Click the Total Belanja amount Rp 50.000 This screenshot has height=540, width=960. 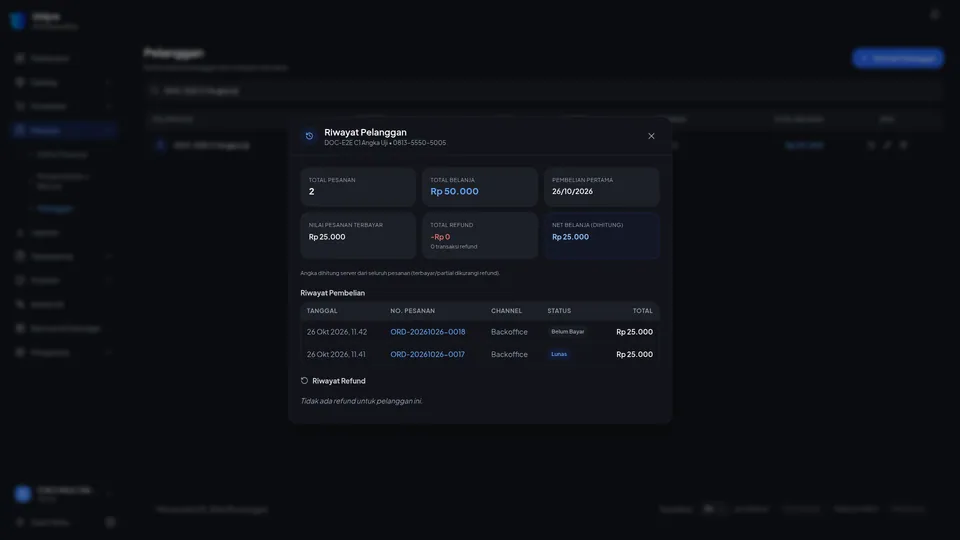pyautogui.click(x=454, y=192)
